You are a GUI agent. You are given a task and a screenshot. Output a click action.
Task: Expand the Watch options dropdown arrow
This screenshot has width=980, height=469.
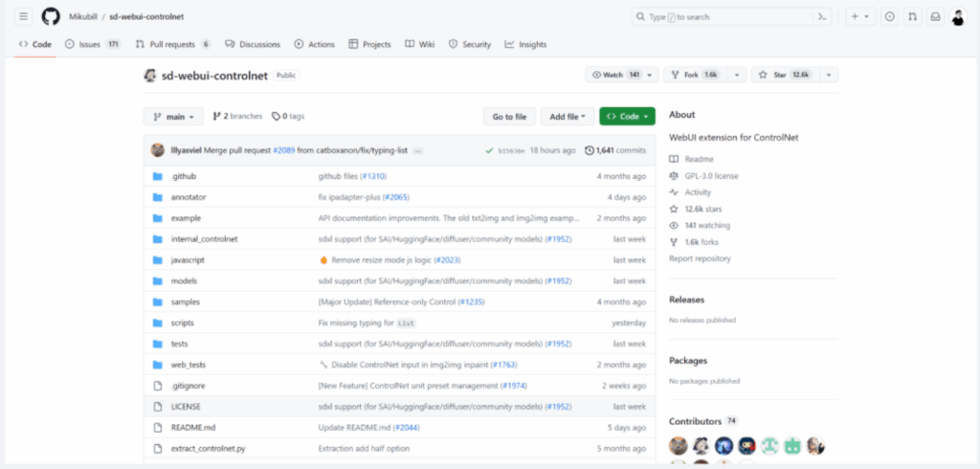(651, 75)
